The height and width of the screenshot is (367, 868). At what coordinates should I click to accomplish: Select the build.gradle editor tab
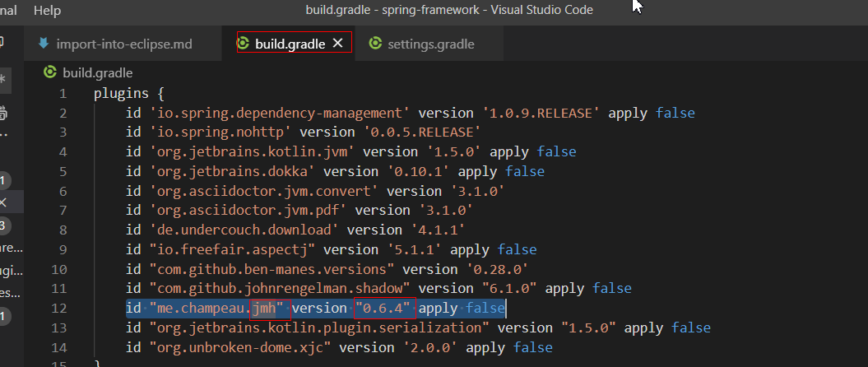tap(290, 44)
